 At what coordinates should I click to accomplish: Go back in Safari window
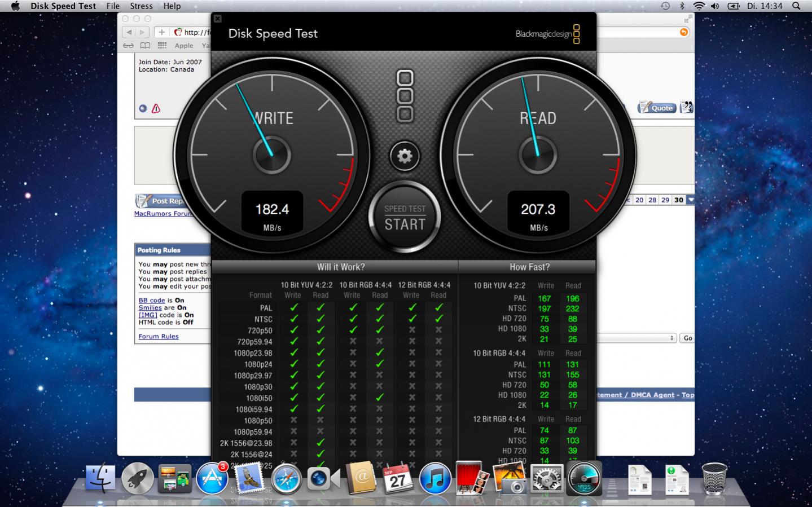pos(129,32)
